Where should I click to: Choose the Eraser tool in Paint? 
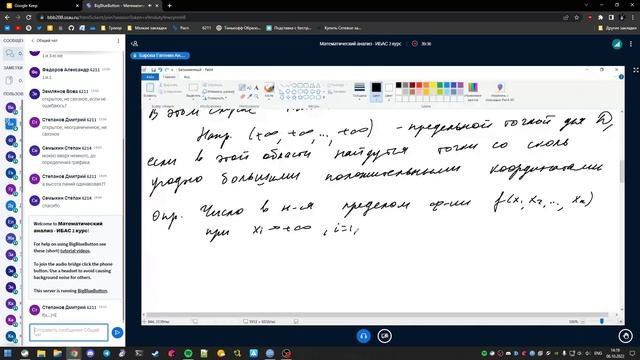[242, 96]
